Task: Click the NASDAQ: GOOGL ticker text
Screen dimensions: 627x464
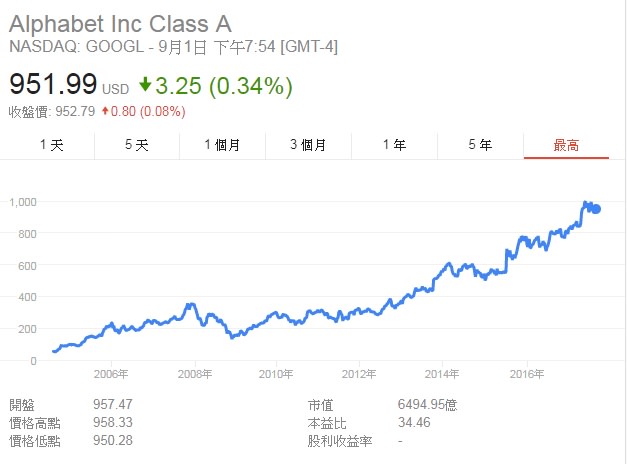Action: click(76, 46)
